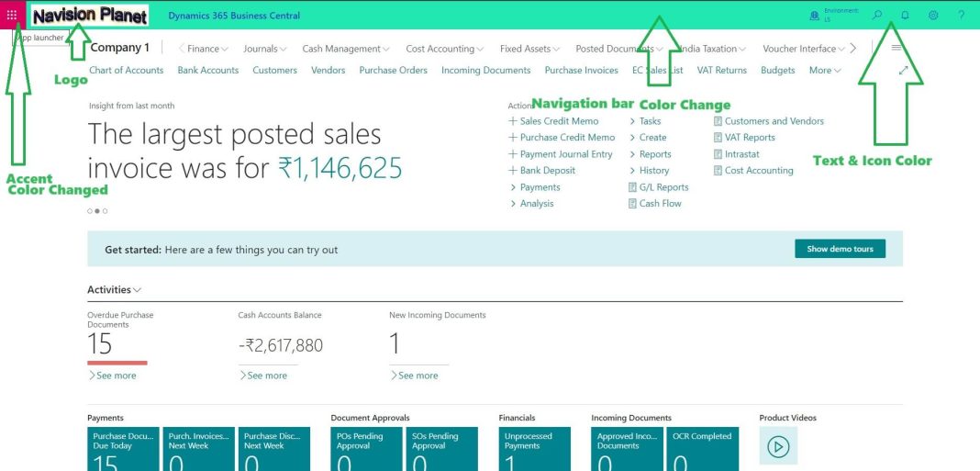Open the notifications bell icon
The width and height of the screenshot is (980, 471).
(905, 16)
